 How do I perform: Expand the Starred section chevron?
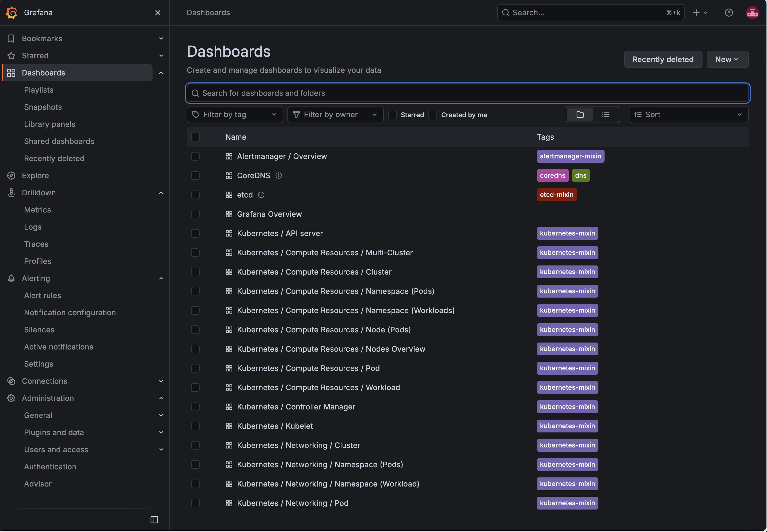pyautogui.click(x=161, y=56)
